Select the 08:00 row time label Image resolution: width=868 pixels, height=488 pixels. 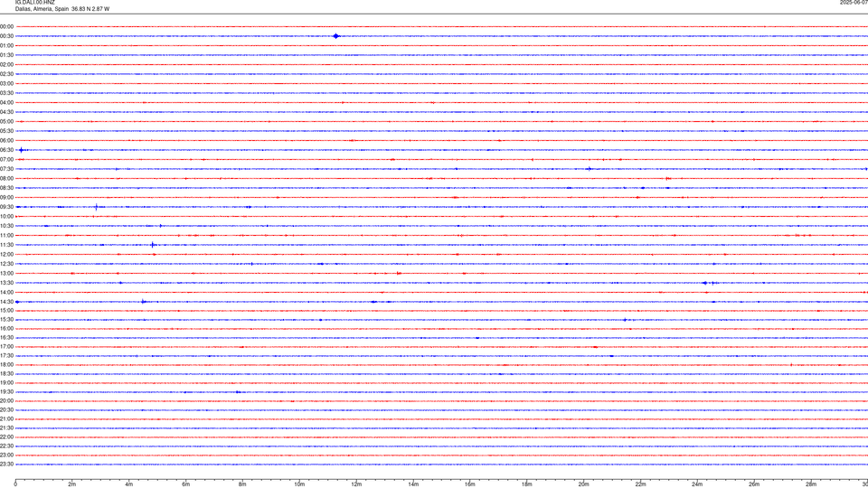click(6, 179)
